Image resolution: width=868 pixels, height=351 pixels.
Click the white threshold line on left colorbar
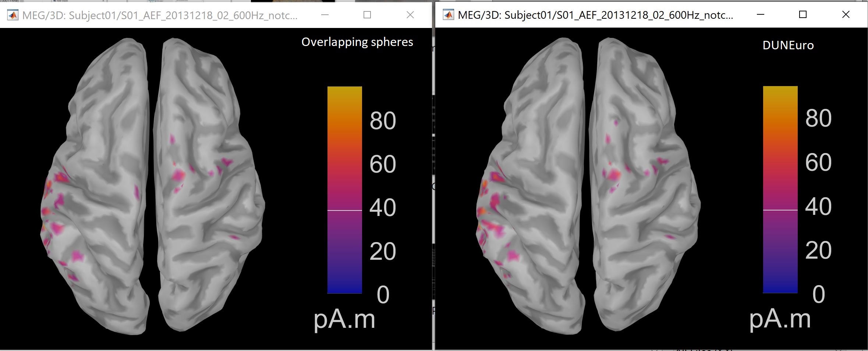pyautogui.click(x=344, y=210)
